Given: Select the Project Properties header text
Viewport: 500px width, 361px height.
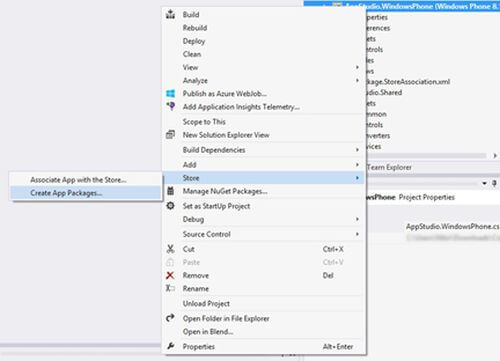Looking at the screenshot, I should click(427, 197).
